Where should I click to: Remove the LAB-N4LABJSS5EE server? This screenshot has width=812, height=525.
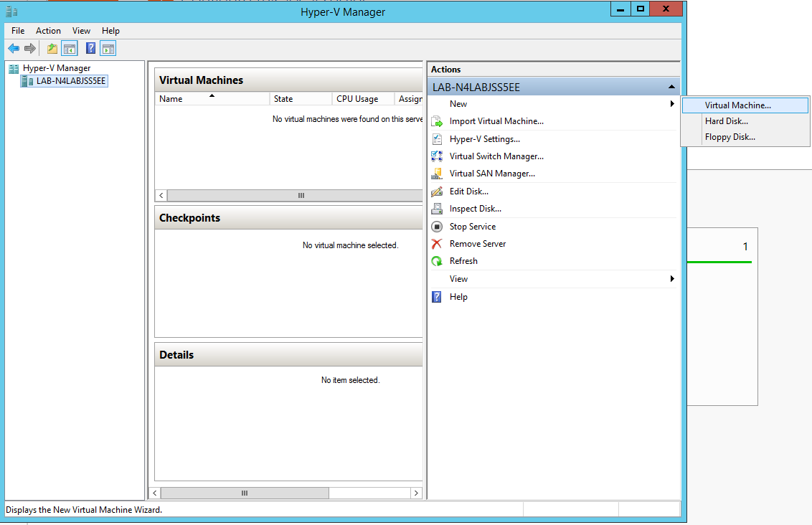(476, 243)
